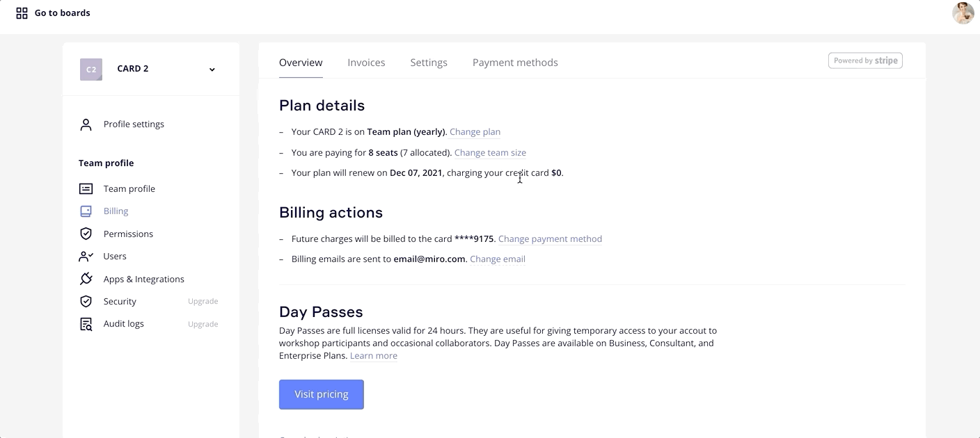This screenshot has width=980, height=438.
Task: Open the Payment methods tab
Action: [x=515, y=63]
